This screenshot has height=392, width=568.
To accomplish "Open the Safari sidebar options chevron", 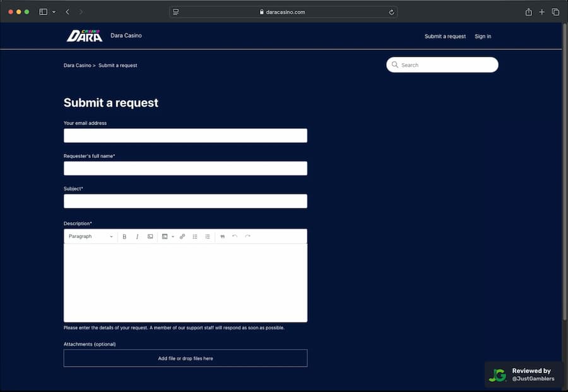I will pos(52,11).
